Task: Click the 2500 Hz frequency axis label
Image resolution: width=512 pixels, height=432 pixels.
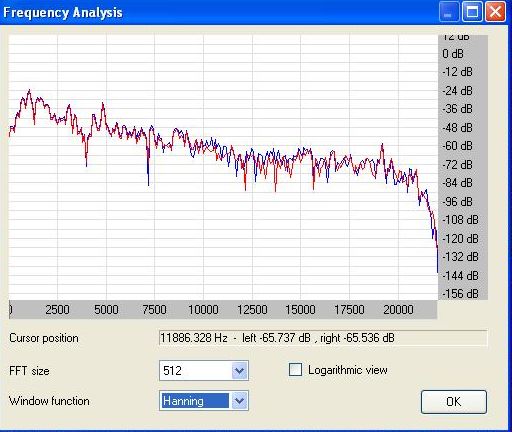Action: coord(57,310)
